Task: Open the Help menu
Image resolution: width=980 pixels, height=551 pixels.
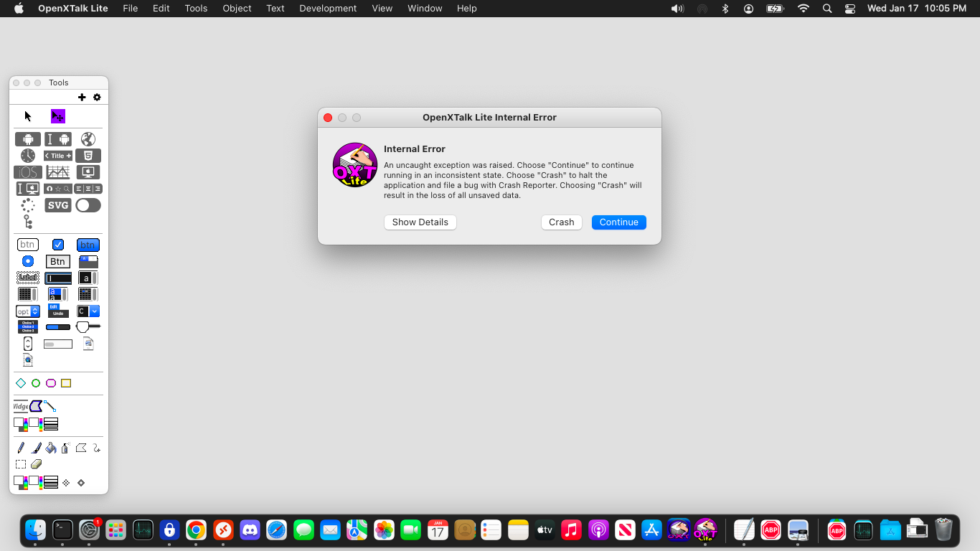Action: (x=467, y=9)
